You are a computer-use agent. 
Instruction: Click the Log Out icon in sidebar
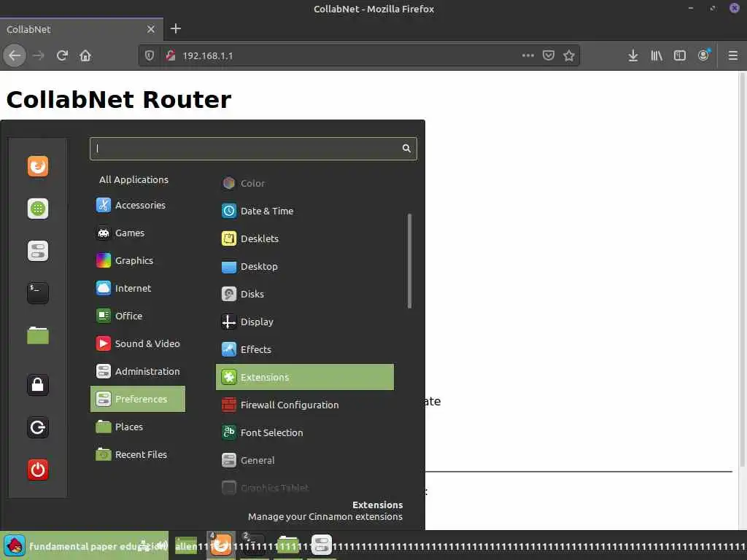pos(38,427)
